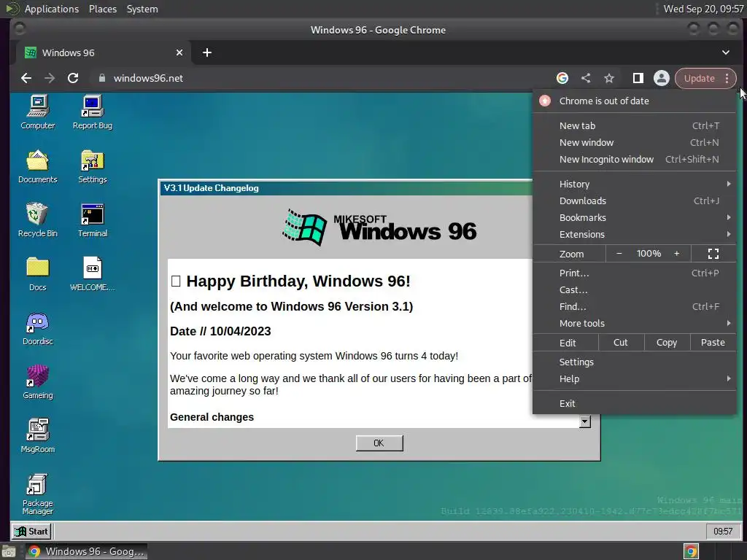Click Chrome is out of date notice

(635, 101)
